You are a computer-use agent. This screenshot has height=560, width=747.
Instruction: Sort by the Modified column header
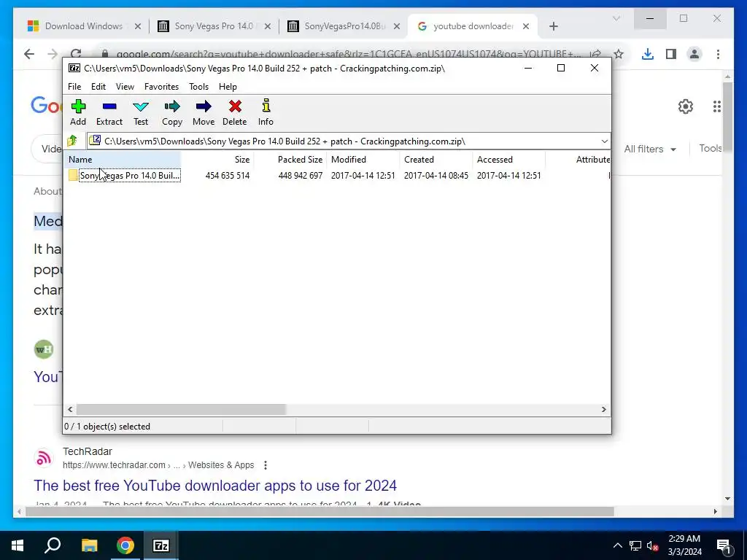click(x=363, y=160)
